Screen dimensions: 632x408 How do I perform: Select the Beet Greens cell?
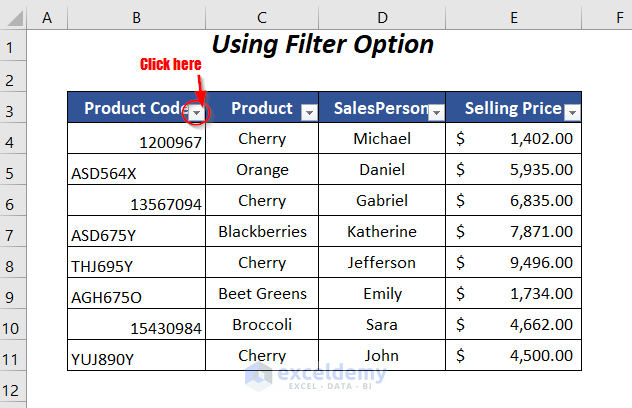pyautogui.click(x=262, y=294)
